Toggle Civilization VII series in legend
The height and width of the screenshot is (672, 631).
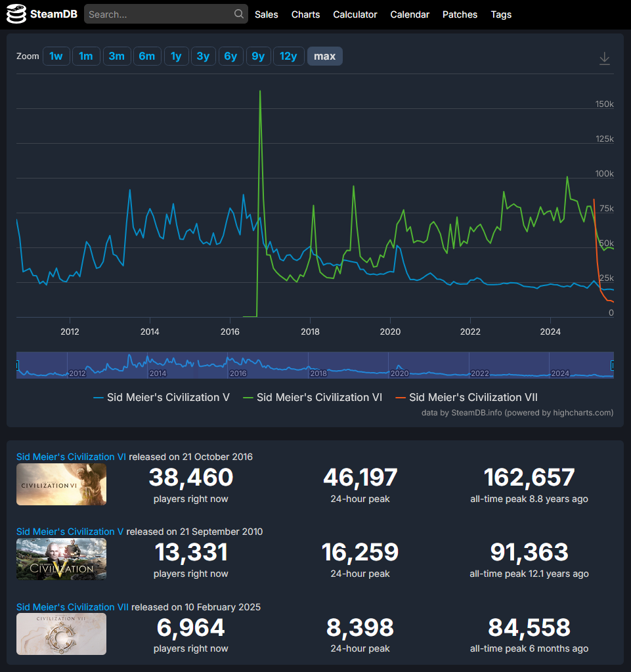(x=466, y=397)
